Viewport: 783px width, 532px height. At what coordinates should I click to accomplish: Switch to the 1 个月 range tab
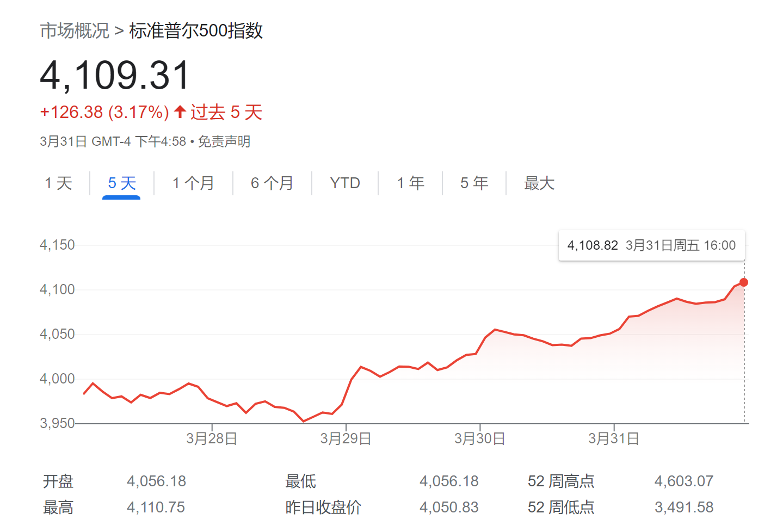click(x=193, y=183)
